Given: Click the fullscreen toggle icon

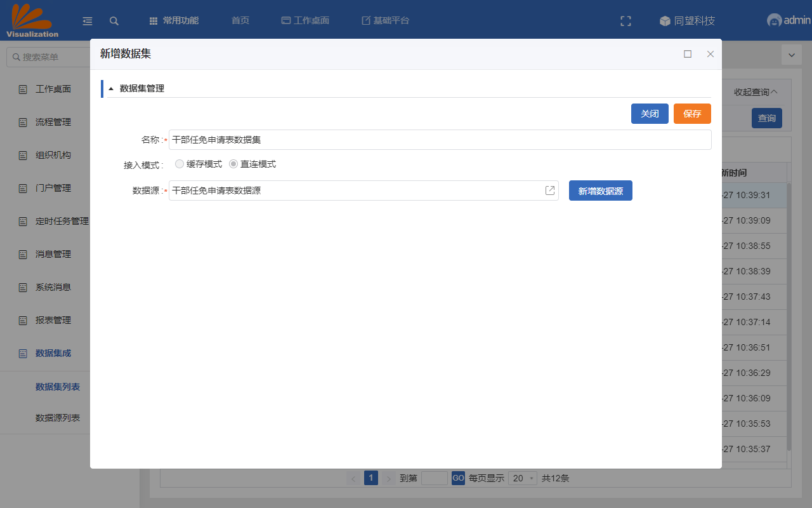Looking at the screenshot, I should [625, 21].
